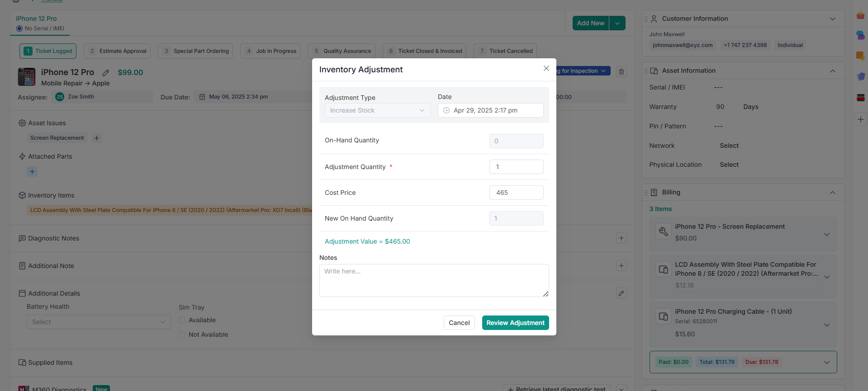Click the Individual customer type tag
The width and height of the screenshot is (868, 391).
790,45
